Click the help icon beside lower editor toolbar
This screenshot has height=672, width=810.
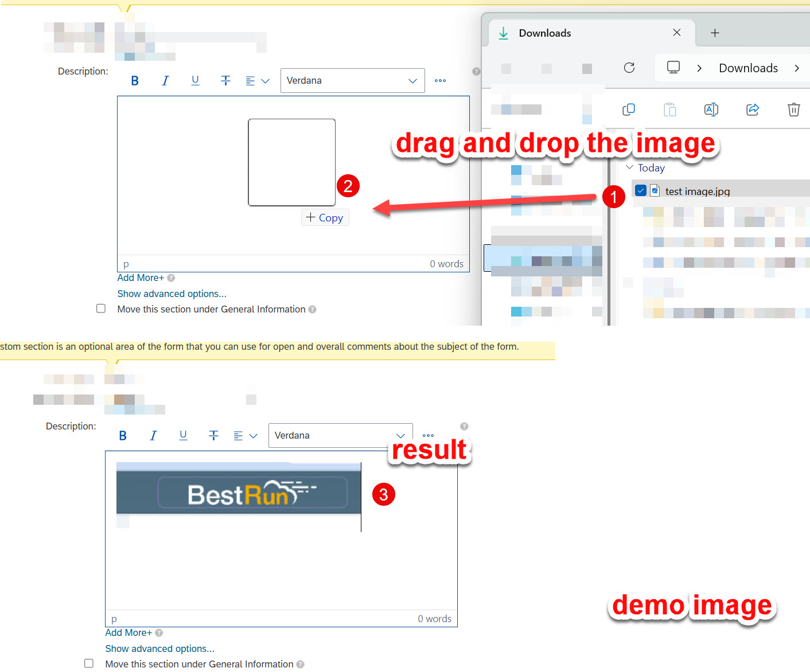coord(465,427)
